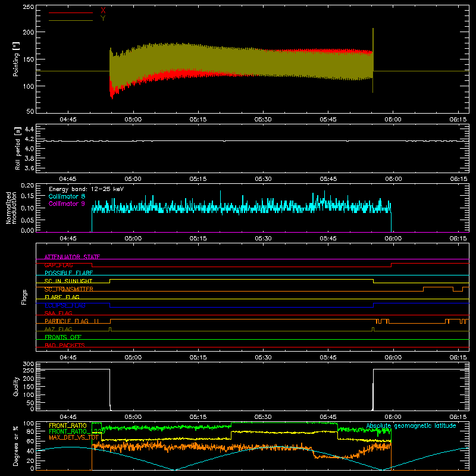Click the magenta 'Collimator 9' legend text

67,203
